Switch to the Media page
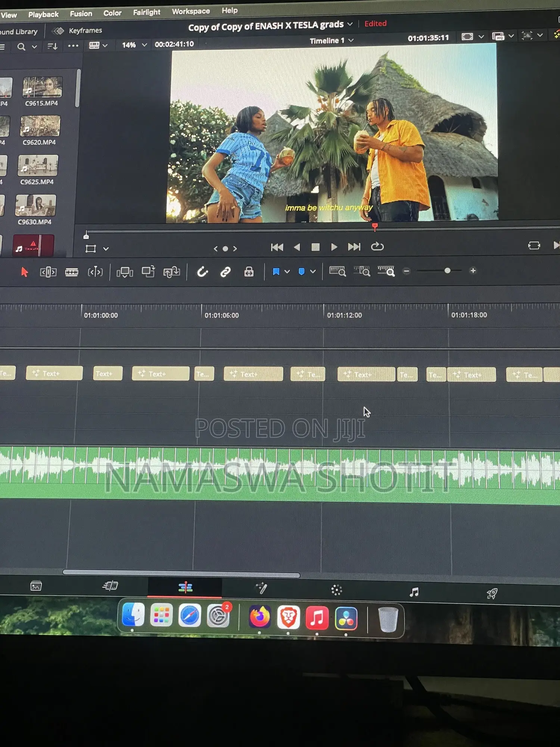 coord(36,586)
